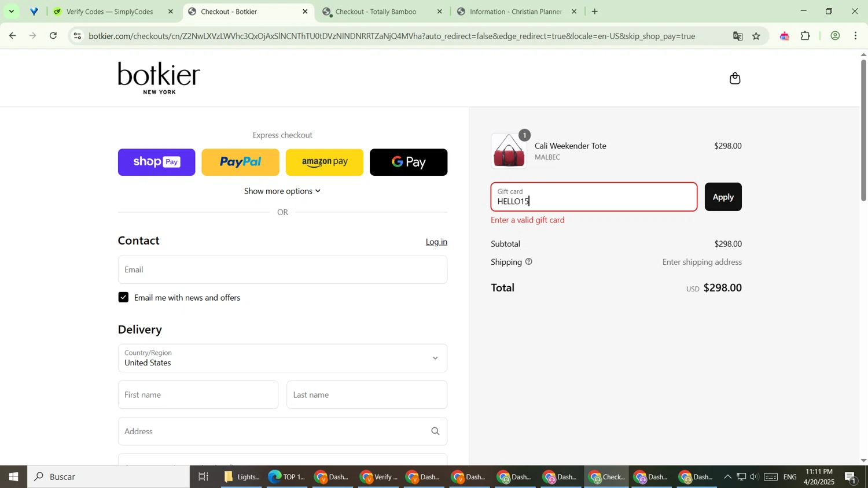Show hidden system tray icons

click(x=727, y=477)
